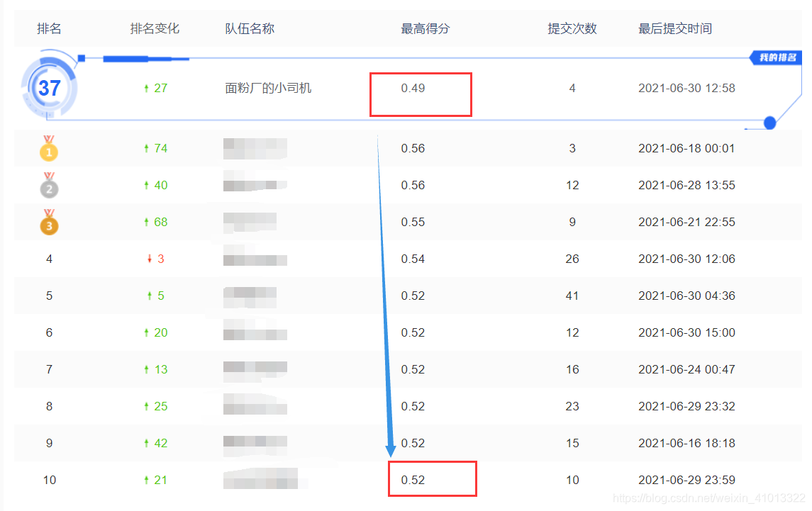The width and height of the screenshot is (812, 511).
Task: Click the circular rank 37 badge
Action: (49, 88)
